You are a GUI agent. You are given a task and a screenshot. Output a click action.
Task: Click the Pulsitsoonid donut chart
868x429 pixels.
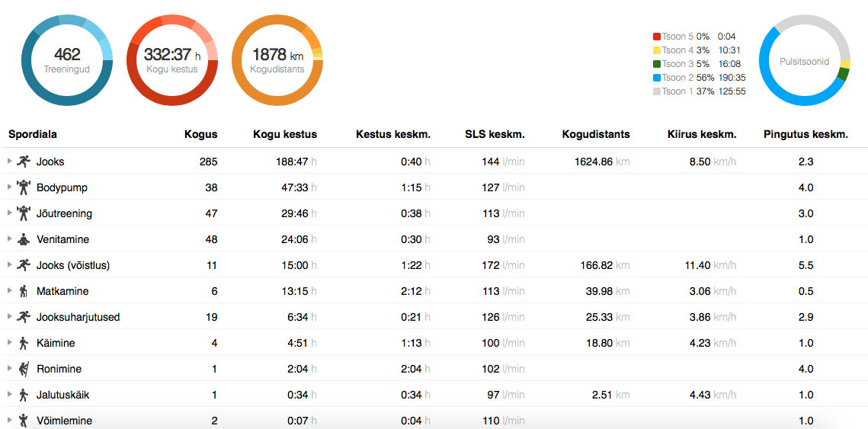[x=804, y=60]
